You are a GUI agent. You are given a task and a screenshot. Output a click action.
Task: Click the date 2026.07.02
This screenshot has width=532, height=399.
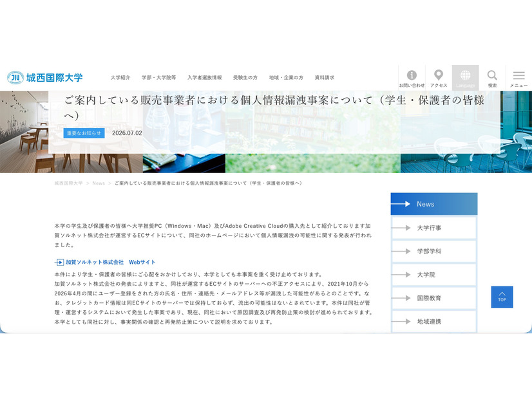(127, 133)
